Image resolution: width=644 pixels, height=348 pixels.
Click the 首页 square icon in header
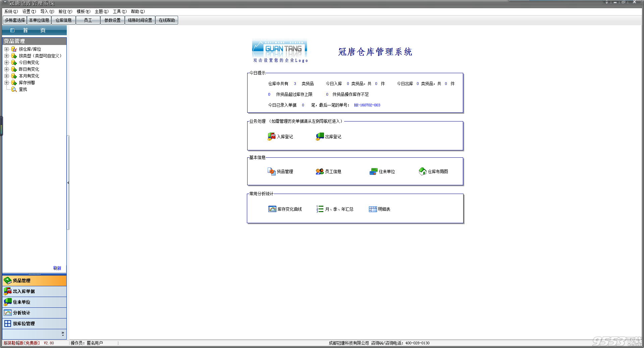tap(12, 30)
